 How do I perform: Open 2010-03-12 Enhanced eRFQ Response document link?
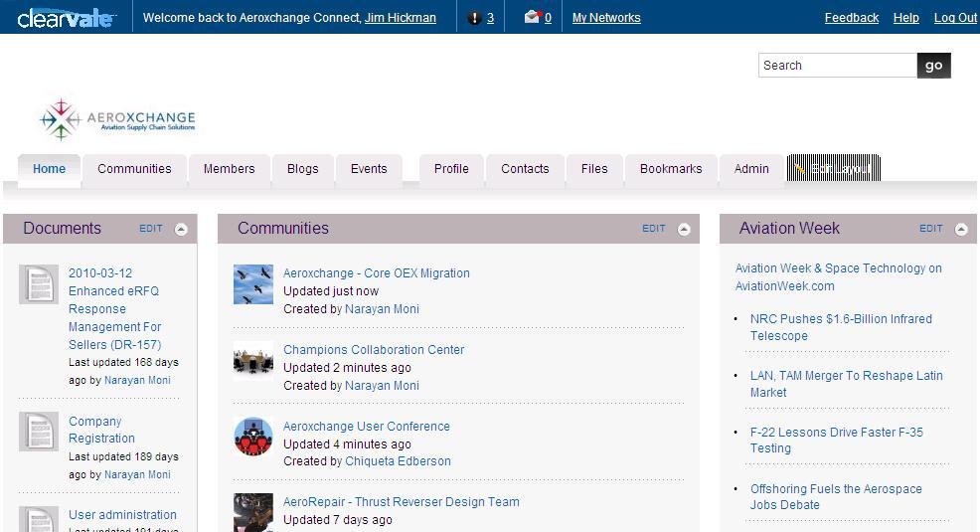pyautogui.click(x=115, y=309)
